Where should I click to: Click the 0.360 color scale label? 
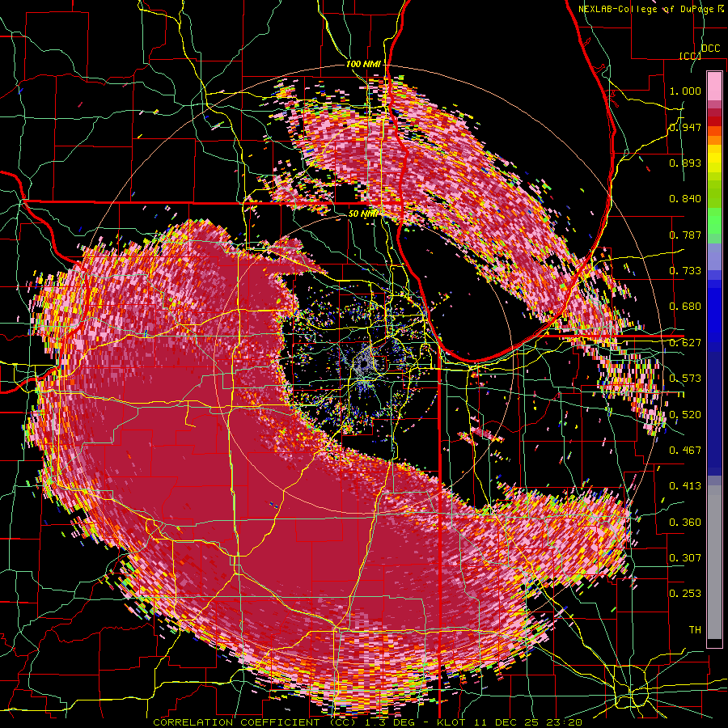[x=685, y=522]
